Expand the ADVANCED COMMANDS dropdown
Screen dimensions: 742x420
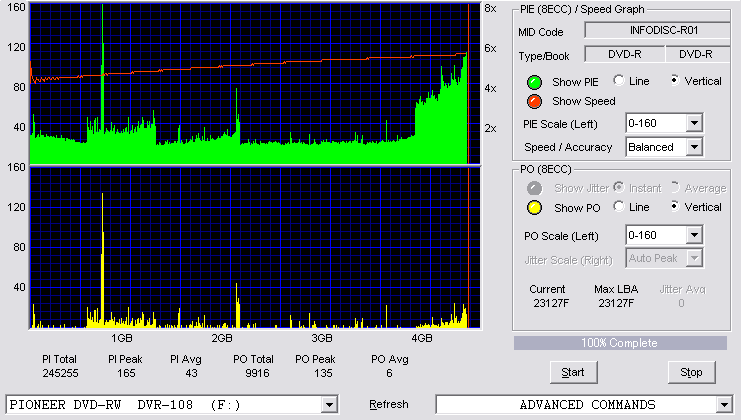pos(724,405)
